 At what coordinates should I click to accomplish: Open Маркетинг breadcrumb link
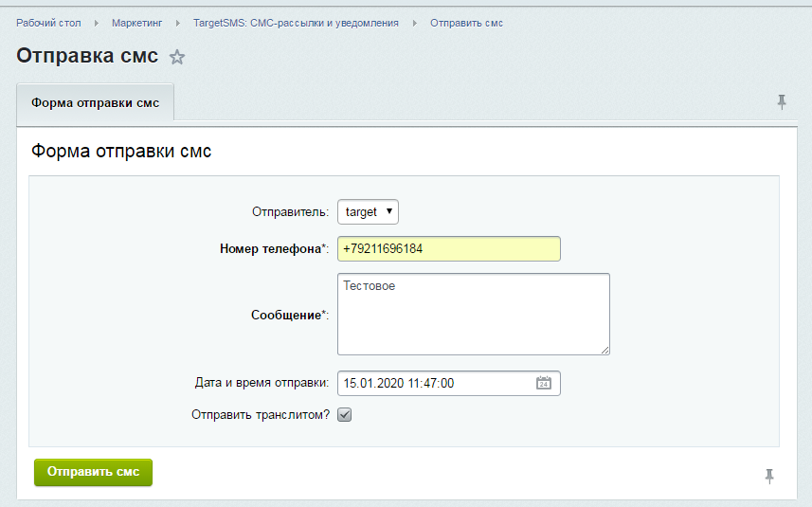[x=137, y=23]
